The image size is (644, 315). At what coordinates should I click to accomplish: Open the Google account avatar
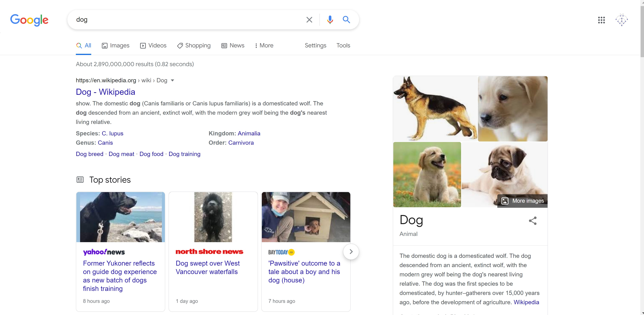pyautogui.click(x=622, y=20)
